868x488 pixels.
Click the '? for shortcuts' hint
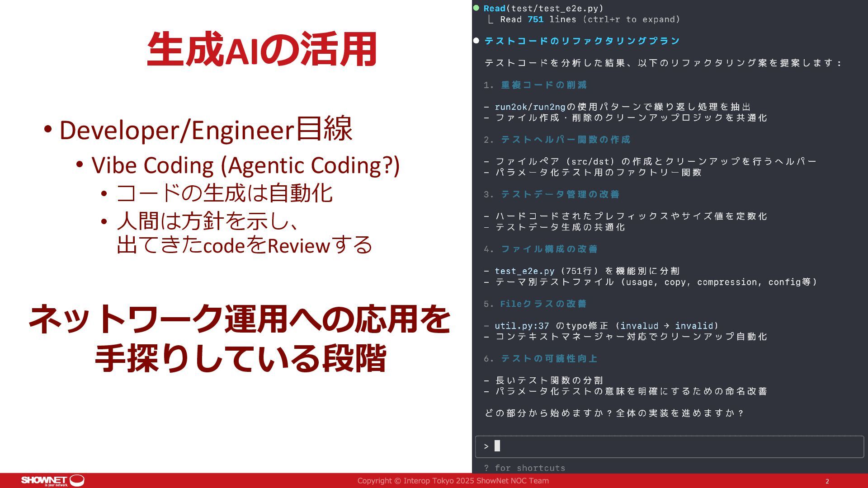[524, 468]
